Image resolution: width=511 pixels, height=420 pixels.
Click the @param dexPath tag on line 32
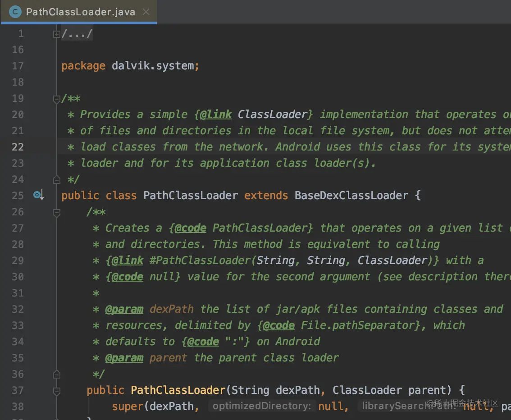(x=124, y=309)
